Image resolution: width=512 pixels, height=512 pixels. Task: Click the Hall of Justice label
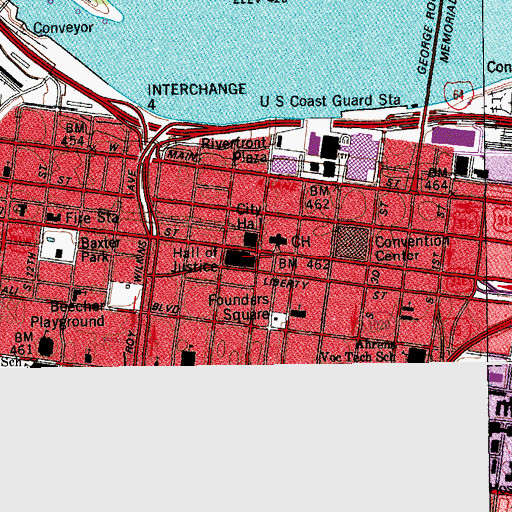195,260
